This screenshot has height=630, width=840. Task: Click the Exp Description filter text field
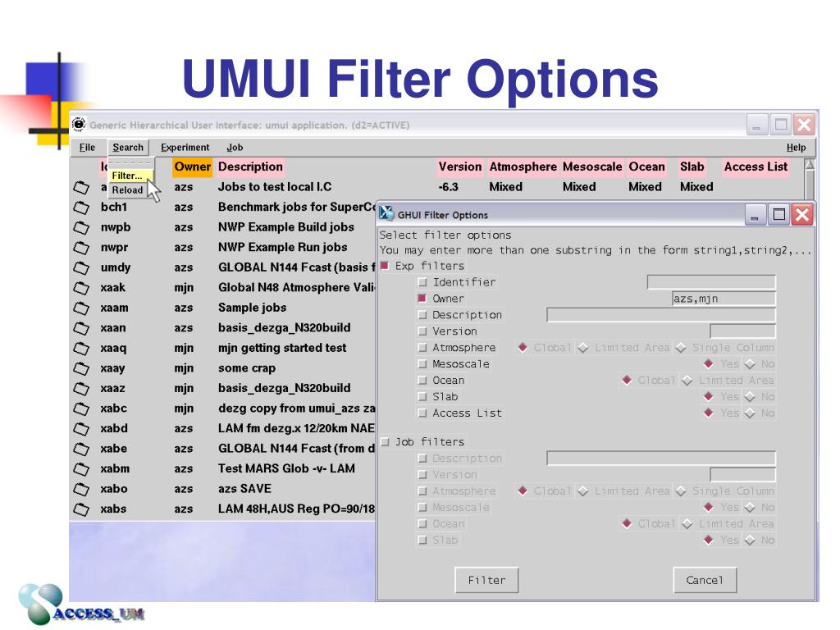tap(660, 315)
